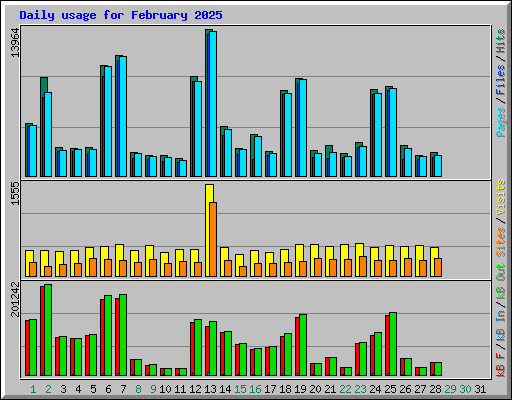512x400 pixels.
Task: Click weekend day 16 label
Action: 255,389
